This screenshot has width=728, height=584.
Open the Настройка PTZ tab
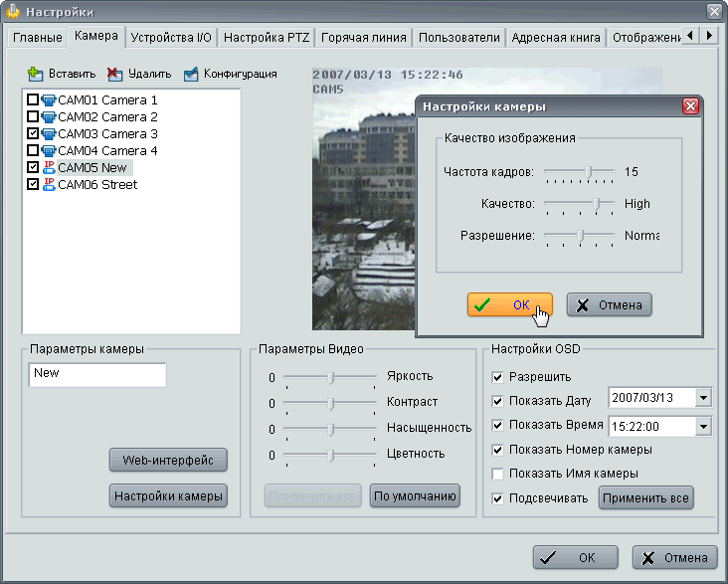click(267, 38)
